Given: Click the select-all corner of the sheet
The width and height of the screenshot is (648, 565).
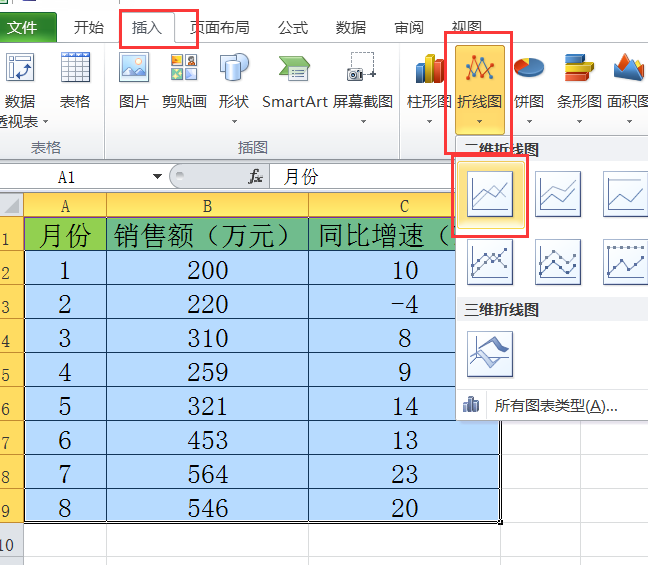Looking at the screenshot, I should point(12,205).
